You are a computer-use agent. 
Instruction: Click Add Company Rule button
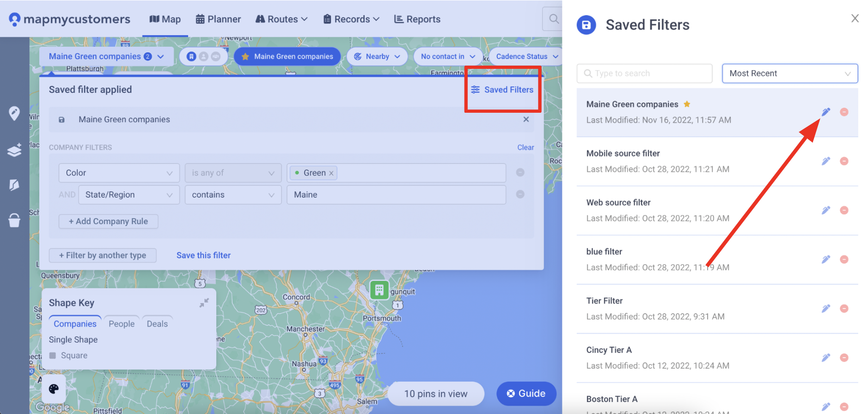109,221
